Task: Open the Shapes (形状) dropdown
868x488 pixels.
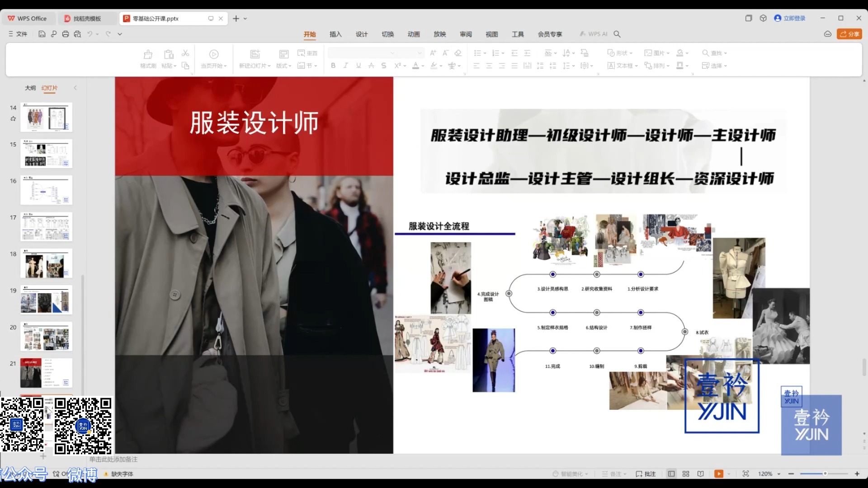Action: click(620, 53)
